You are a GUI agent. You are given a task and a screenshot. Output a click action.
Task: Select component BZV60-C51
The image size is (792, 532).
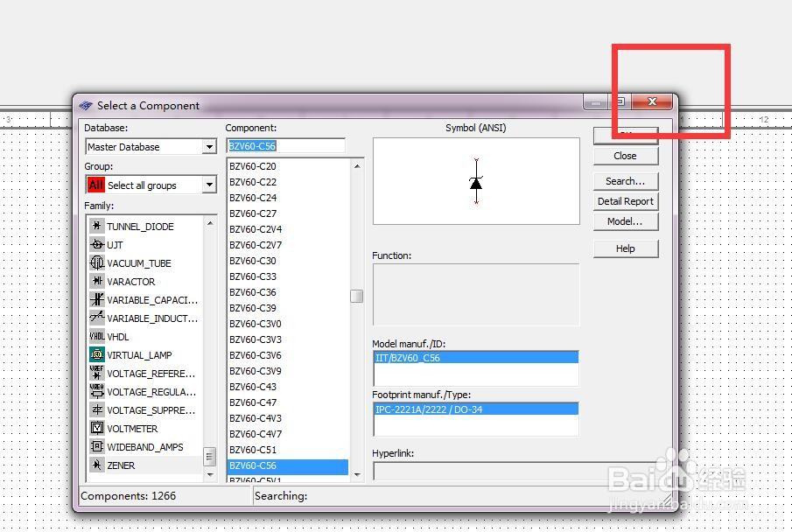tap(253, 450)
